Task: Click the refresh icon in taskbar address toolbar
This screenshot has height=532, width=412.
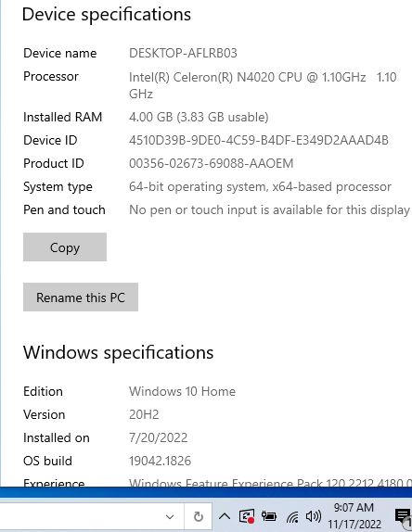Action: pyautogui.click(x=199, y=517)
